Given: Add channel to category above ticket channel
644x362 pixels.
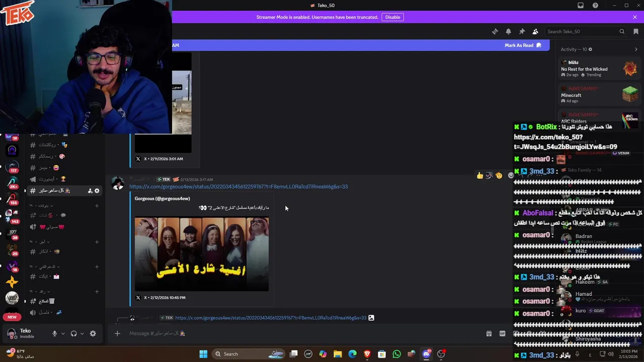Looking at the screenshot, I should tap(97, 266).
